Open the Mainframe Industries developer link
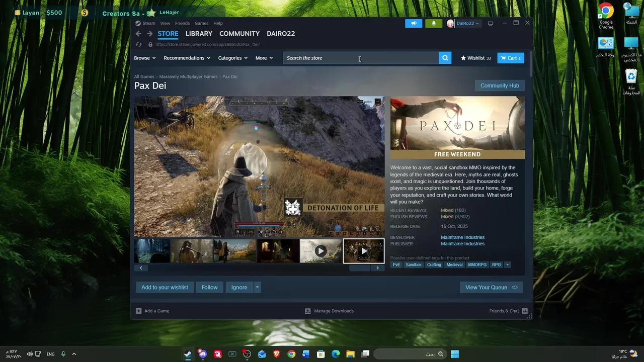644x362 pixels. click(462, 237)
